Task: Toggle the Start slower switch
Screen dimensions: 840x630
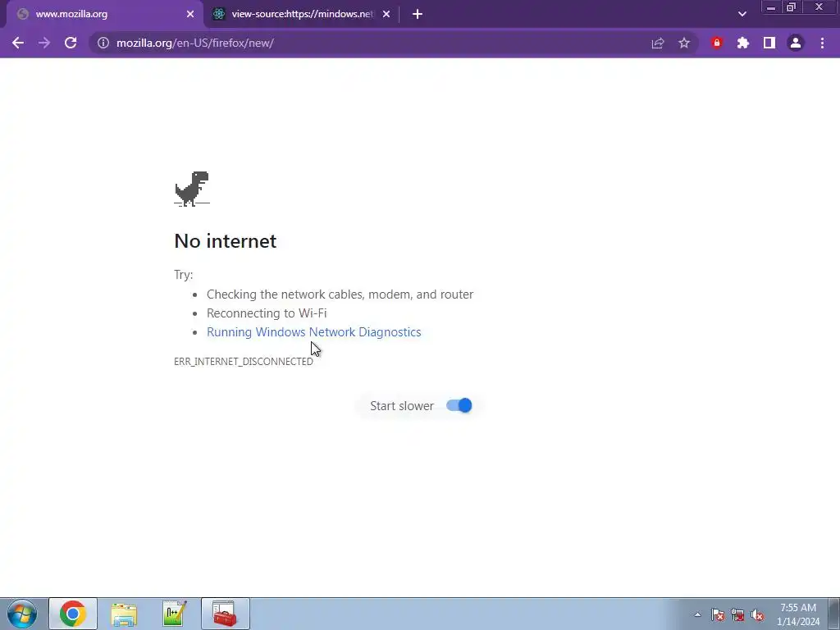Action: pos(459,405)
